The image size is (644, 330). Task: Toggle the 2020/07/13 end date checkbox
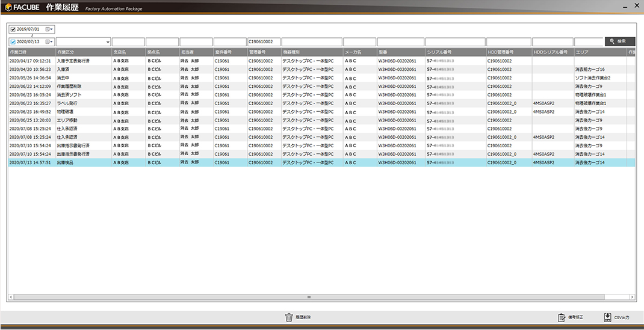pos(13,41)
